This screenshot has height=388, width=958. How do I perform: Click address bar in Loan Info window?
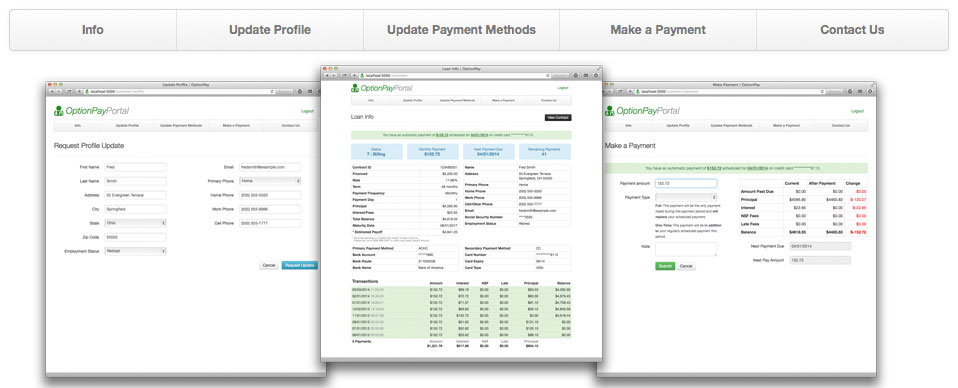(x=454, y=75)
